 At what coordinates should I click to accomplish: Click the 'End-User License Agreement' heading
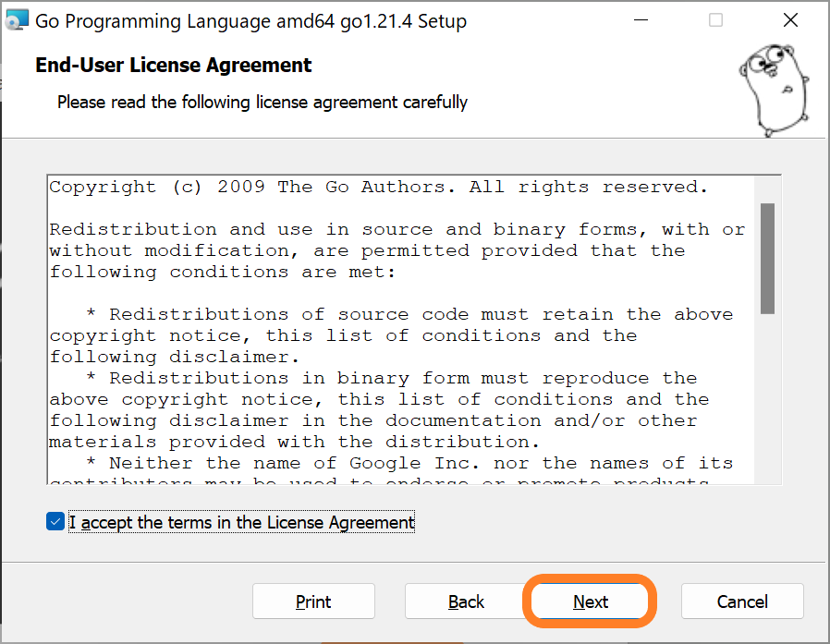[x=174, y=65]
